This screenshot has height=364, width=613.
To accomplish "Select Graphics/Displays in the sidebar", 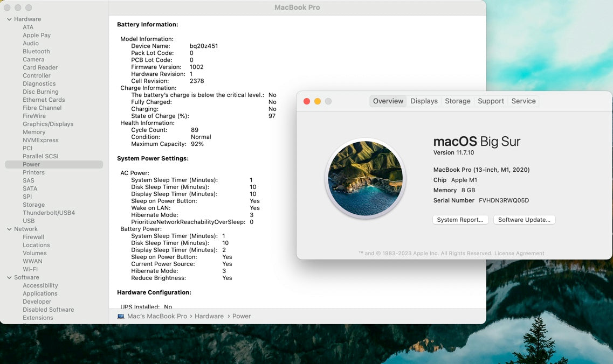I will (x=48, y=124).
